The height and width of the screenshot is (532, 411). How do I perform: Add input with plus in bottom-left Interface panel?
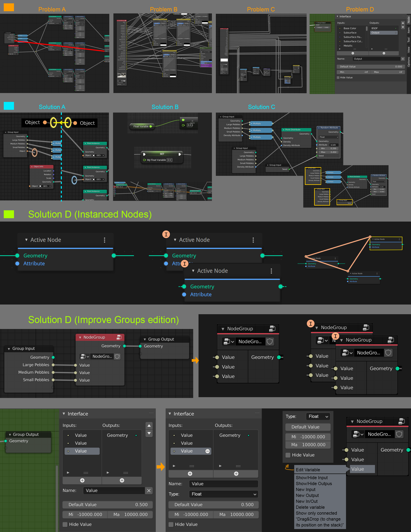tap(82, 480)
